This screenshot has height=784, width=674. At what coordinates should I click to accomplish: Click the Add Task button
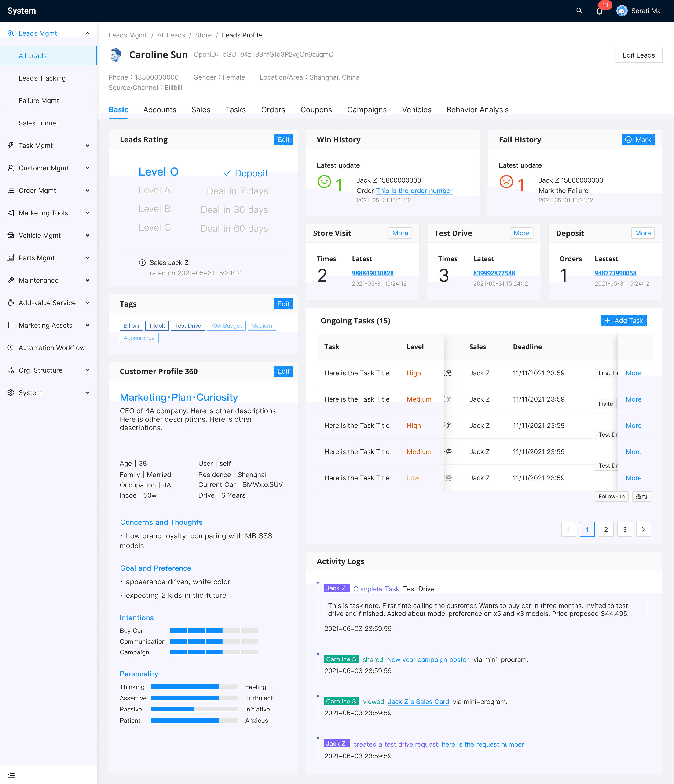click(x=624, y=320)
